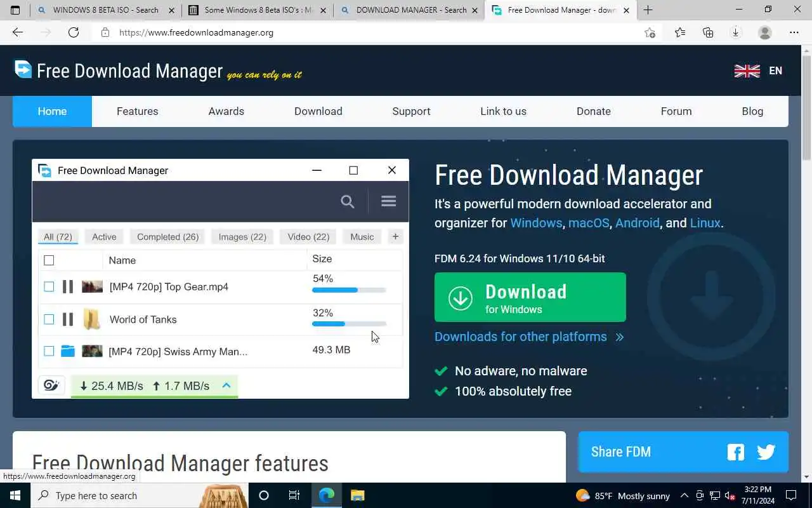Click the folder icon for Swiss Army Man
The height and width of the screenshot is (508, 812).
(x=68, y=351)
